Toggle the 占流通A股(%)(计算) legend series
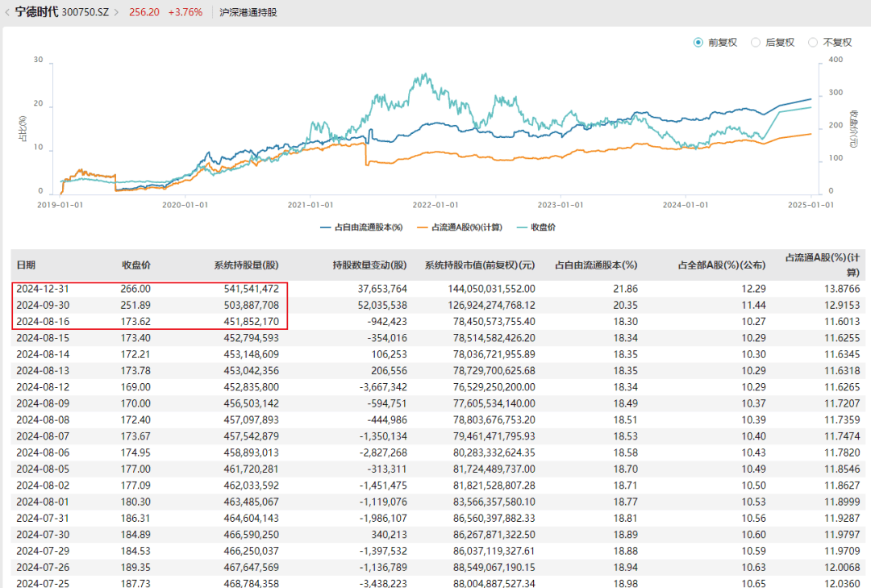 (x=460, y=227)
